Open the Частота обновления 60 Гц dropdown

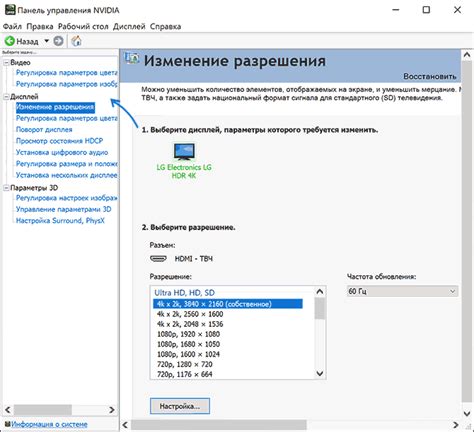(402, 291)
